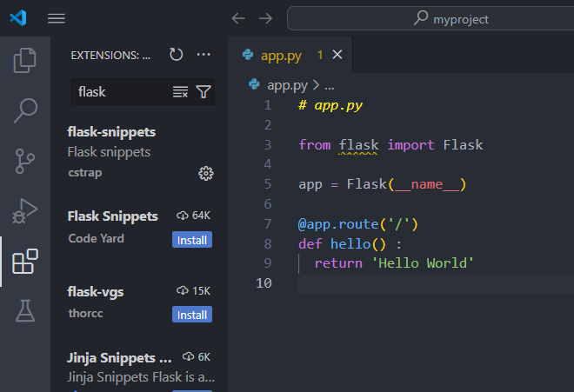Clear extensions search results

181,92
